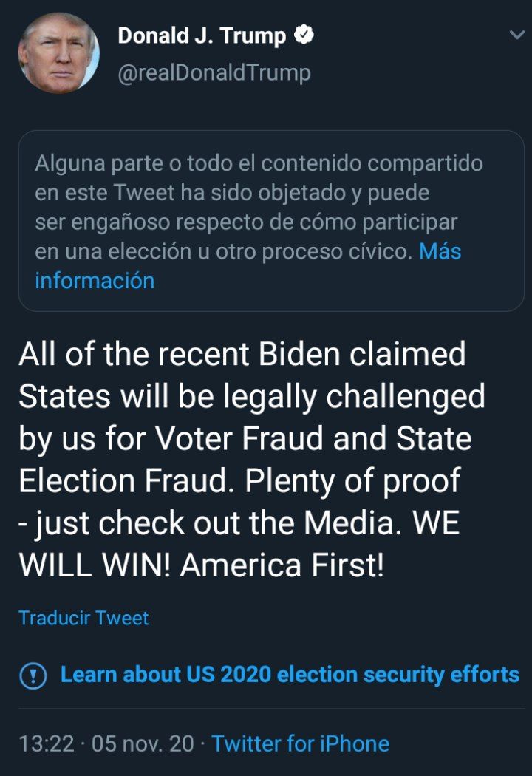
Task: Tap the exclamation circle info icon
Action: pyautogui.click(x=33, y=675)
